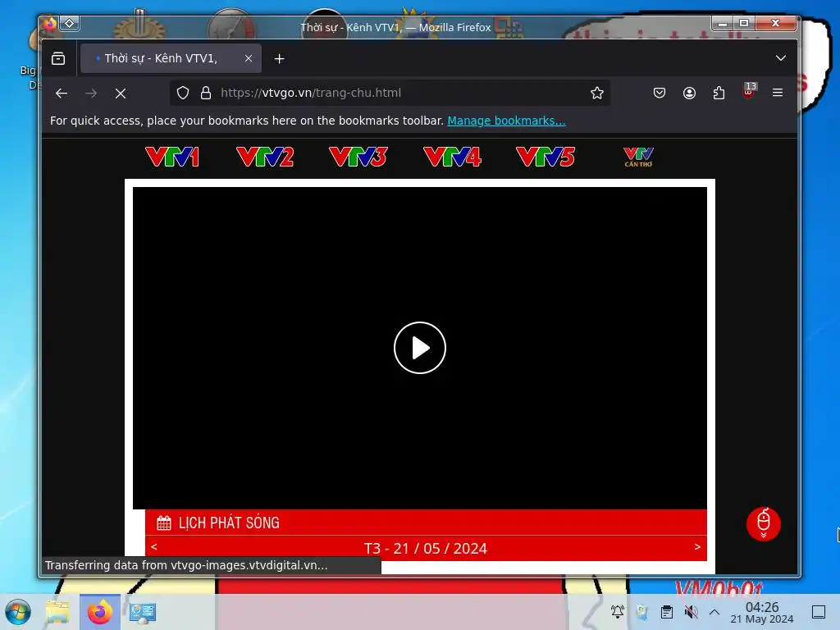Play the video in the player
The width and height of the screenshot is (840, 630).
click(x=419, y=348)
